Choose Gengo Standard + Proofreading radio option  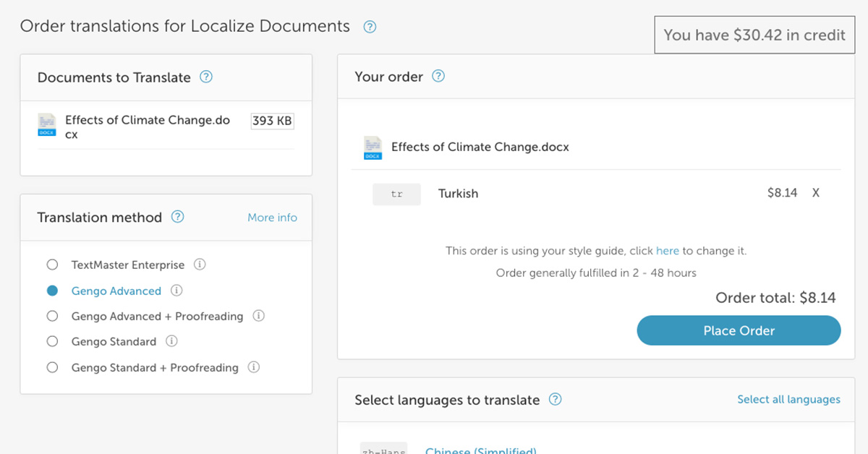click(x=52, y=367)
